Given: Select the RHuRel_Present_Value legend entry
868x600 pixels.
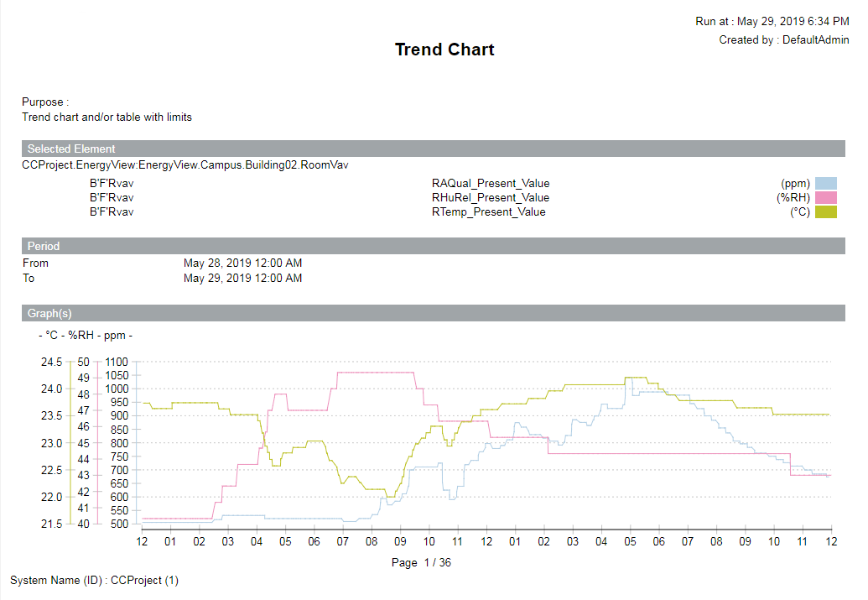Looking at the screenshot, I should click(491, 197).
